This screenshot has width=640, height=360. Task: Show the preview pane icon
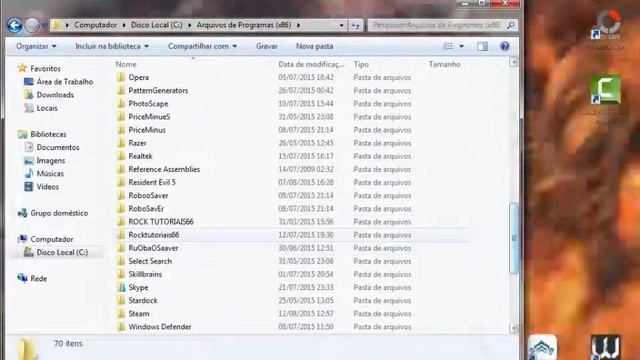(x=482, y=46)
